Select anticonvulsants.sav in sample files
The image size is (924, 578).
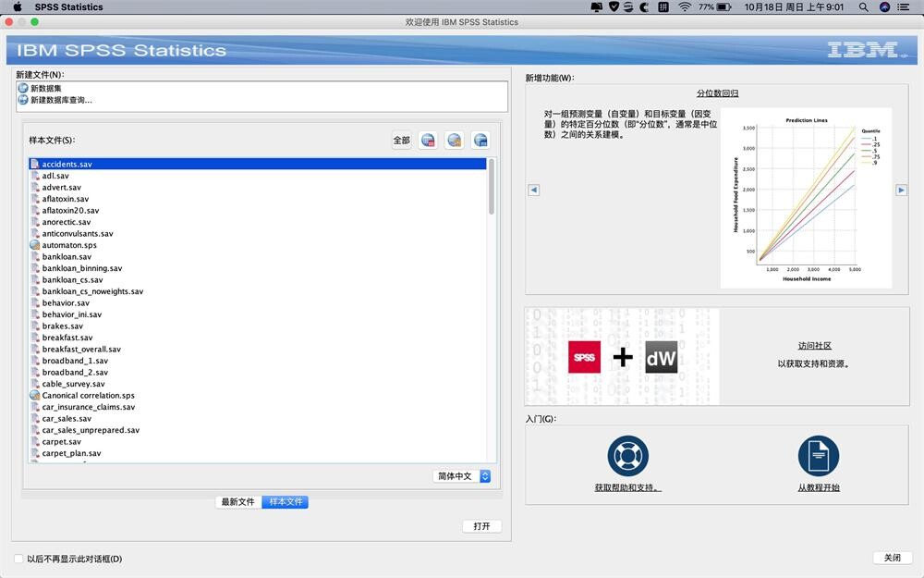click(258, 234)
